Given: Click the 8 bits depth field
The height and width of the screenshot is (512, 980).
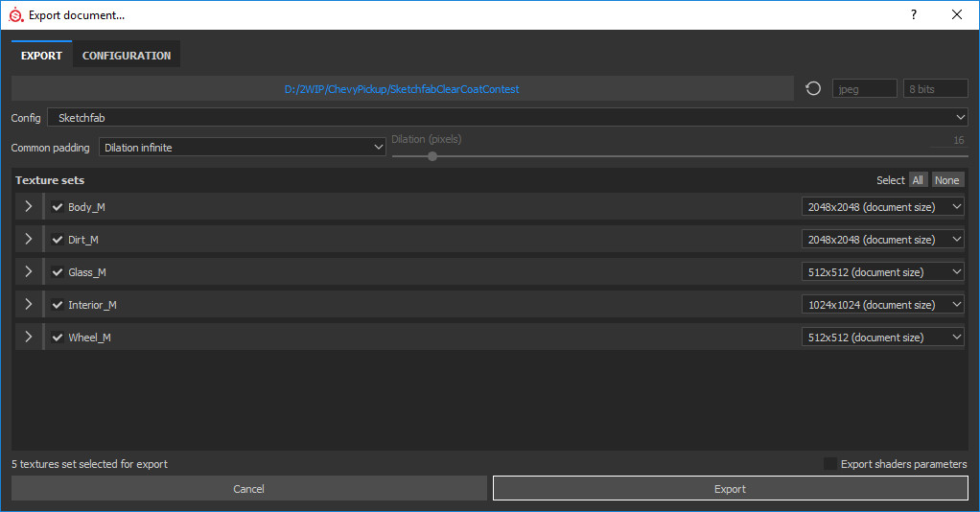Looking at the screenshot, I should click(x=935, y=89).
